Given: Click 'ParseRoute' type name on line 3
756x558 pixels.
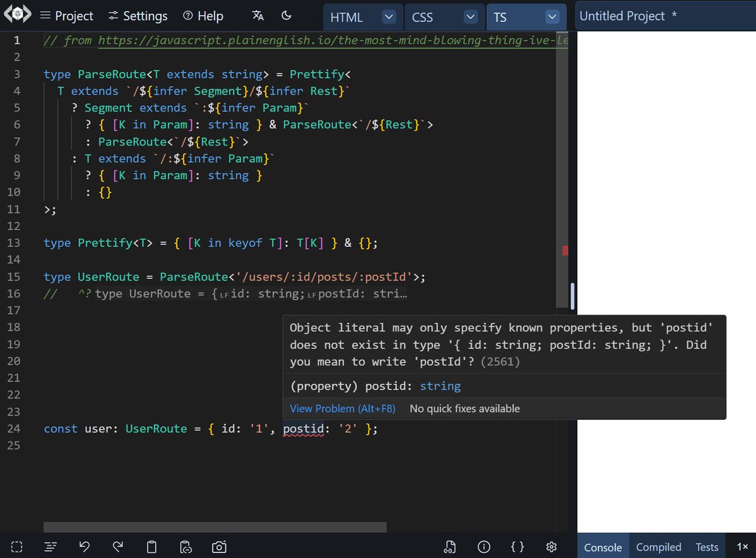Looking at the screenshot, I should point(112,74).
